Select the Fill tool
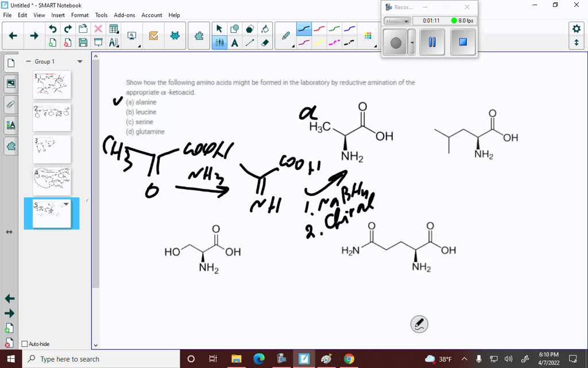The height and width of the screenshot is (368, 588). click(x=265, y=28)
